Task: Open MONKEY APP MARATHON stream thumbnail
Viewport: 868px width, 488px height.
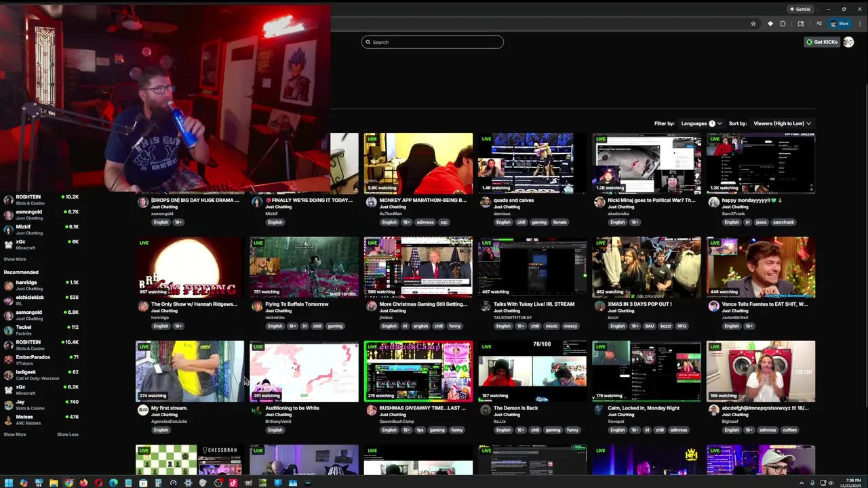Action: (418, 163)
